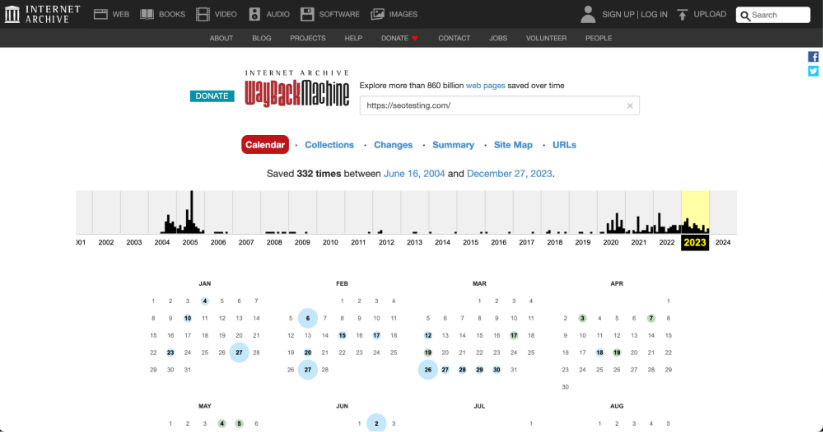Open the Software section icon
This screenshot has height=432, width=823.
tap(307, 14)
